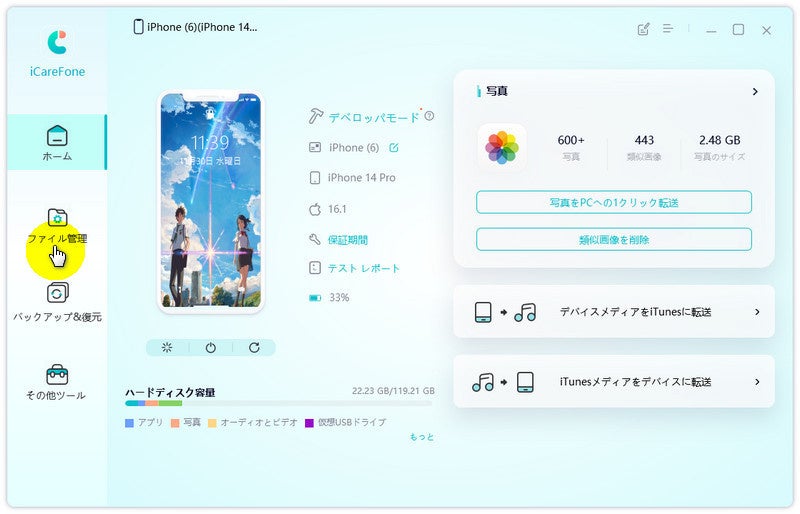Click device-to-music icon on iTunes transfer row
This screenshot has width=800, height=514.
(505, 312)
